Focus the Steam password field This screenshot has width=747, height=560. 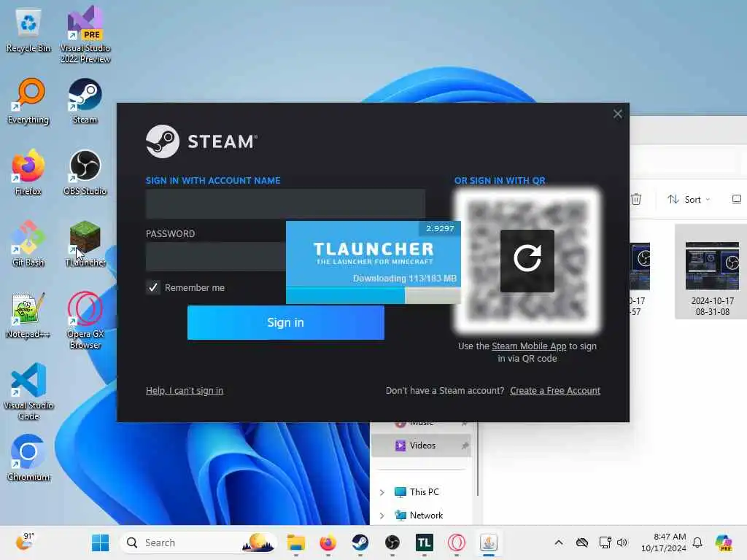tap(216, 257)
